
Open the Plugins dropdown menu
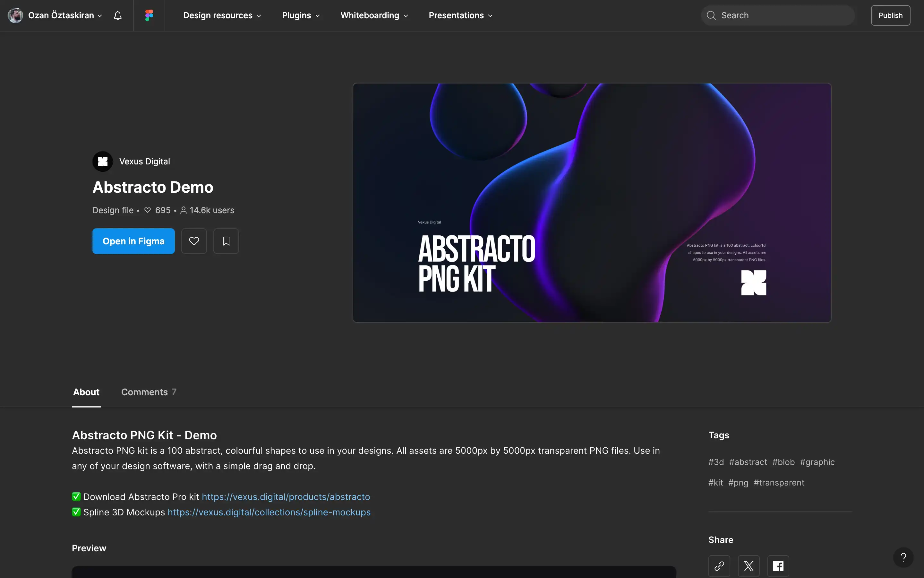tap(301, 15)
